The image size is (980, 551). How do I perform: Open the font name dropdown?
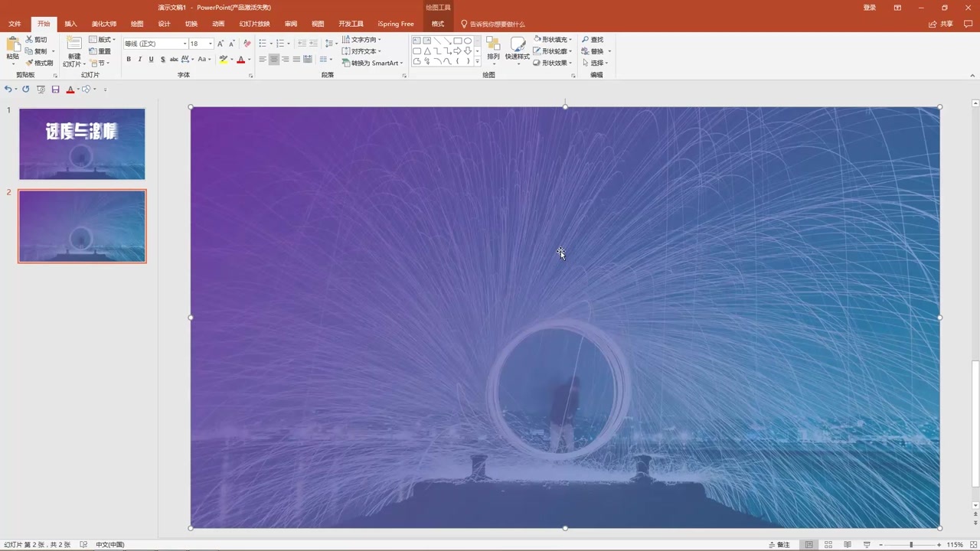pos(185,44)
